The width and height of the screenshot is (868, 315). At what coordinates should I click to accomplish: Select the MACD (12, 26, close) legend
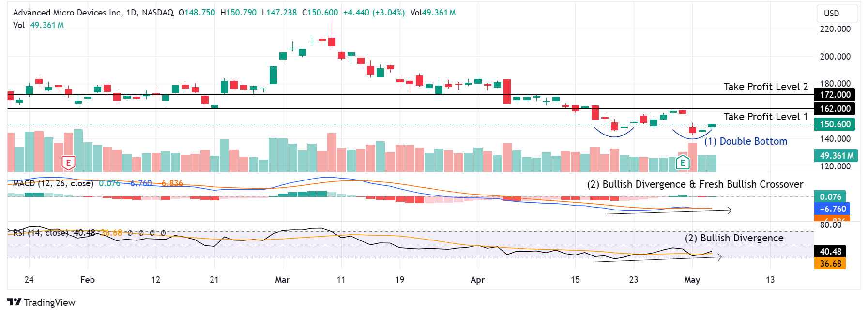53,183
